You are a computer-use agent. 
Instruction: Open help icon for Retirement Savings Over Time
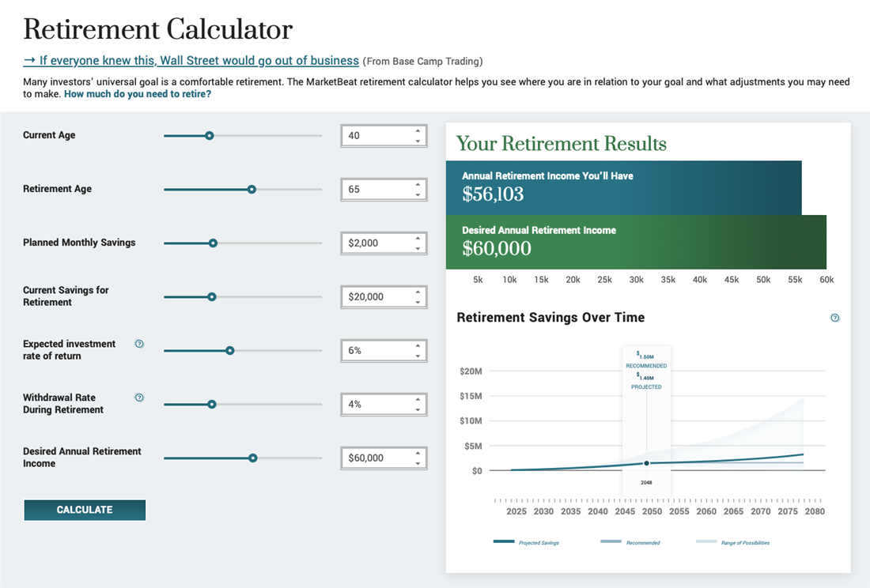(834, 318)
